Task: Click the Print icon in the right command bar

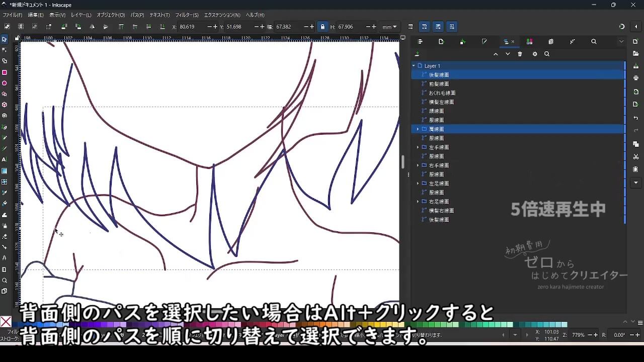Action: [636, 78]
